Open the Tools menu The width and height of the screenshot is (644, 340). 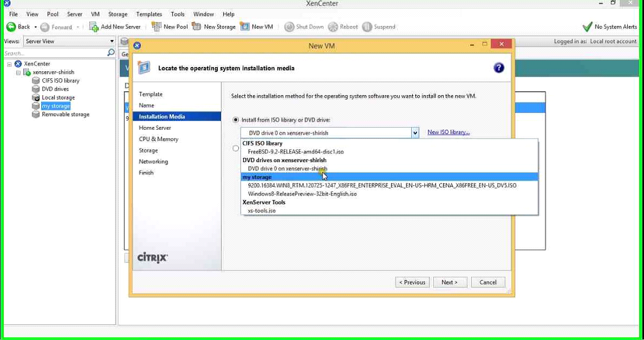(x=178, y=14)
